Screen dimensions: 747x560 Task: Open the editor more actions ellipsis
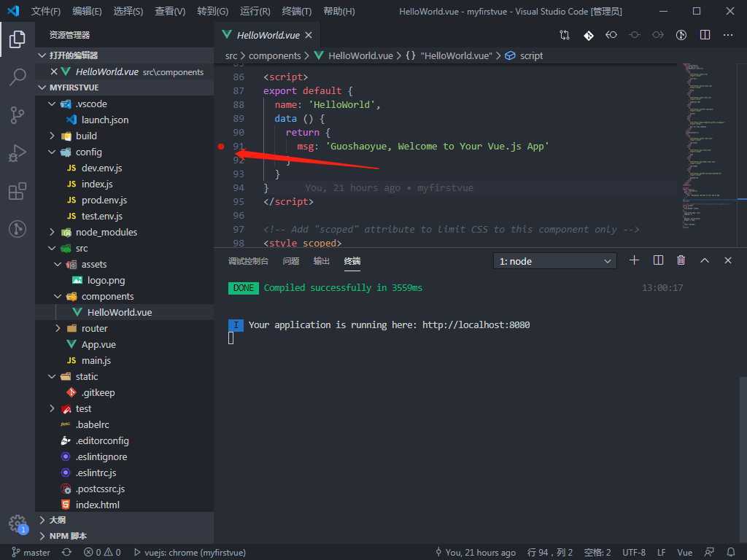point(728,35)
